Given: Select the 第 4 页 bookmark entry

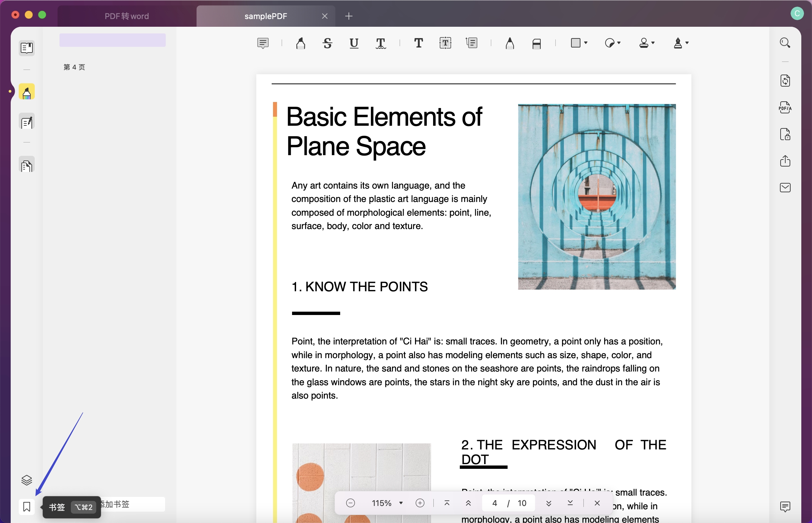Looking at the screenshot, I should 74,67.
